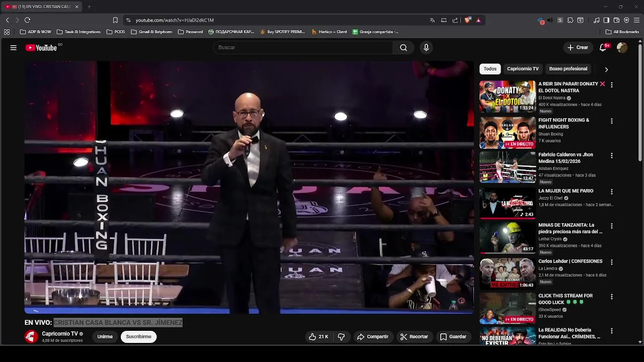This screenshot has height=362, width=644.
Task: Open options for LA MUJER QUE ME PARIO
Action: (x=612, y=192)
